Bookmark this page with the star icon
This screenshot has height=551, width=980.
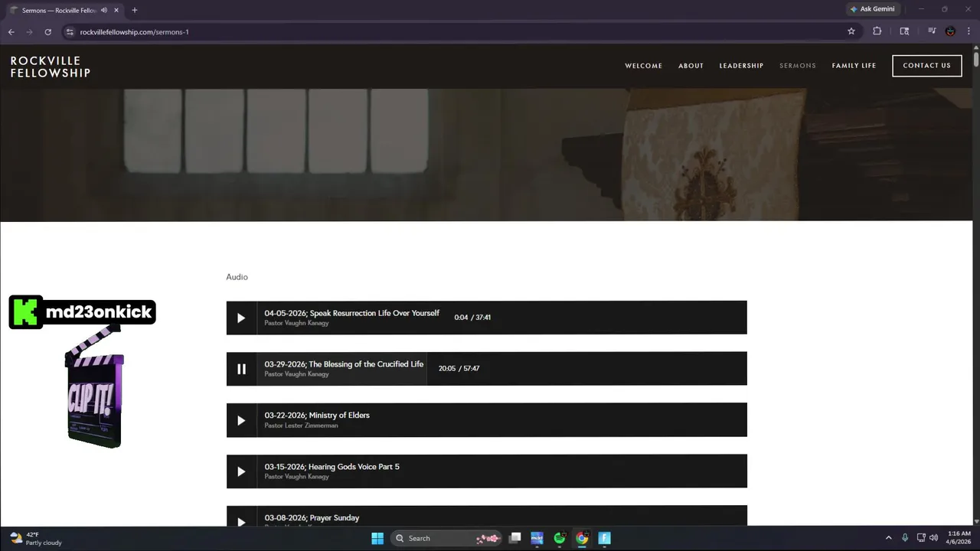[851, 31]
